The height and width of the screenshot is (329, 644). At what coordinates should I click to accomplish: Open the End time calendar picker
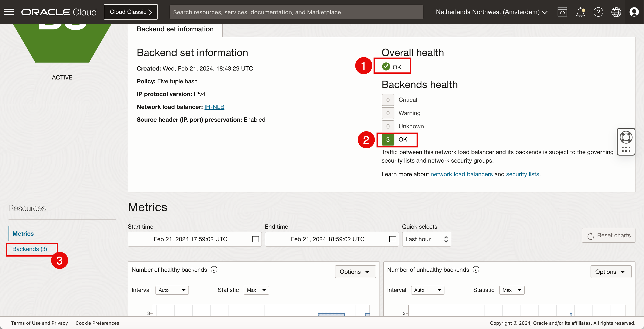(x=392, y=239)
